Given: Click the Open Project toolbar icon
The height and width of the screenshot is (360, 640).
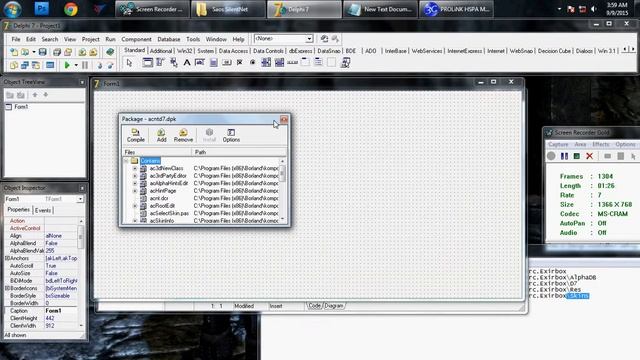Looking at the screenshot, I should click(x=68, y=52).
